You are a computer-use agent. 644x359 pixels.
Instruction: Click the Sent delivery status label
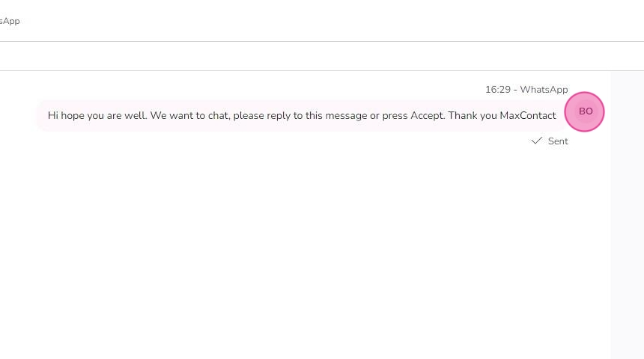coord(558,141)
